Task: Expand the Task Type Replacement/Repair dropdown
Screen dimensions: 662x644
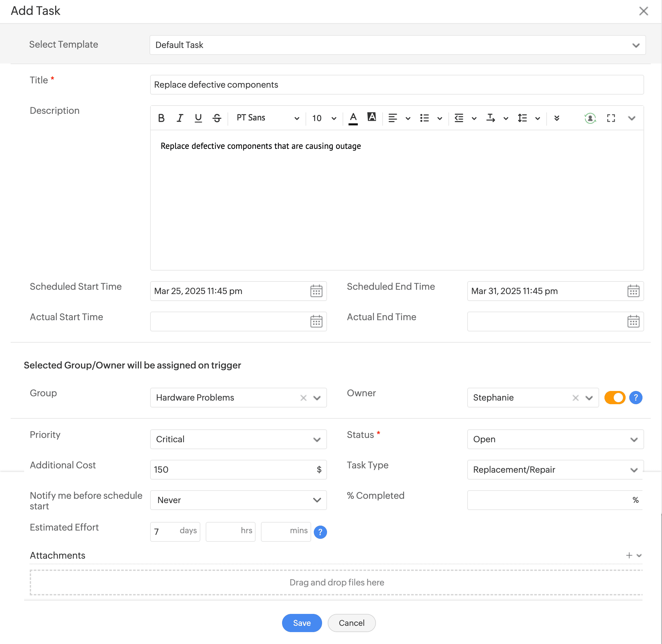Action: point(555,469)
